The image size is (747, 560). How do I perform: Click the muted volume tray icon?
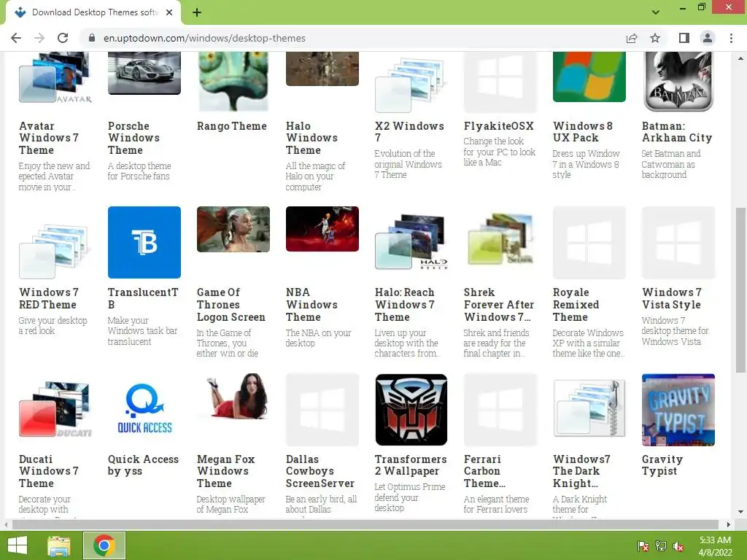click(x=678, y=546)
